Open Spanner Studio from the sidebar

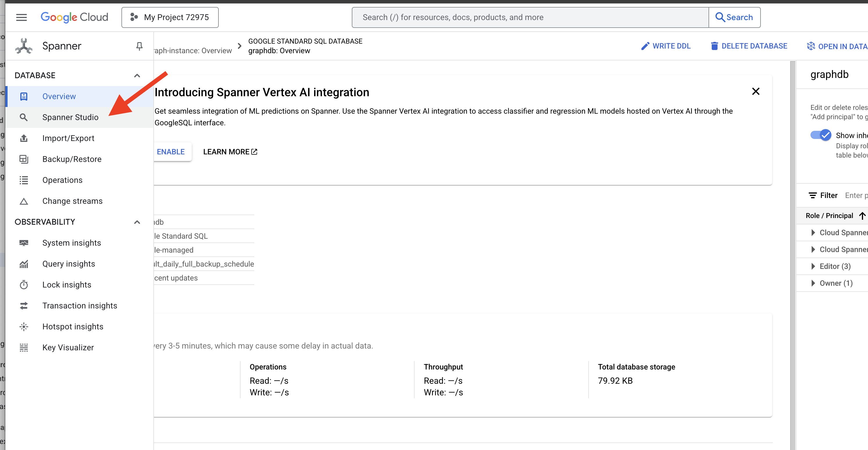[70, 117]
